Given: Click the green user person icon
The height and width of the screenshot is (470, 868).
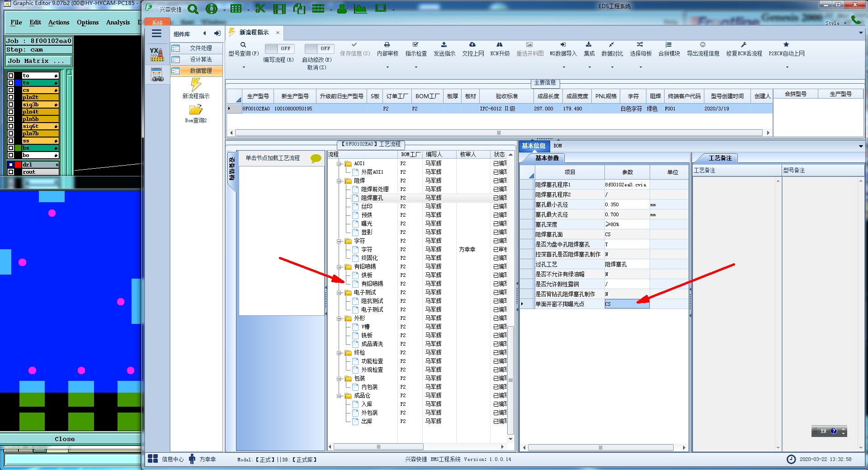Looking at the screenshot, I should tap(342, 9).
